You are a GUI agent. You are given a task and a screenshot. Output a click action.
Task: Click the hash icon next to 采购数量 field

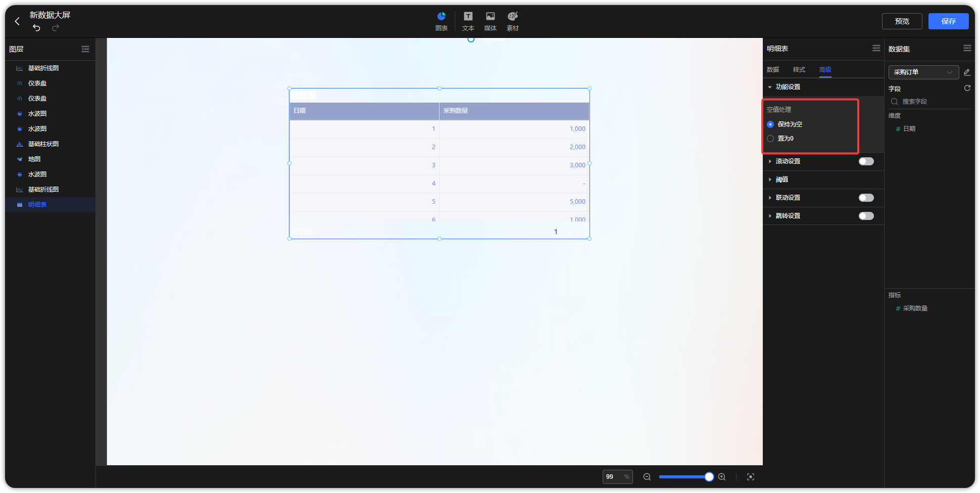tap(898, 308)
